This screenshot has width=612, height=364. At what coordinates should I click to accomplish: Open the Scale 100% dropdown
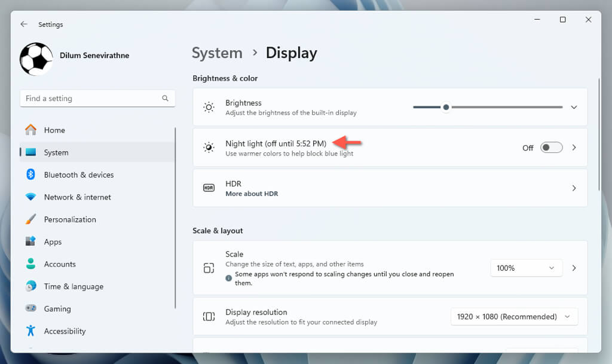526,268
